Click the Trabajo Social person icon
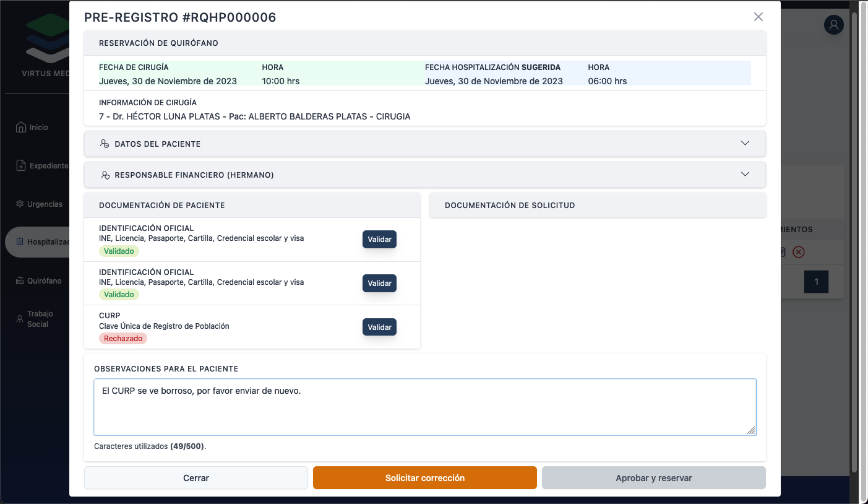The image size is (868, 504). point(19,319)
